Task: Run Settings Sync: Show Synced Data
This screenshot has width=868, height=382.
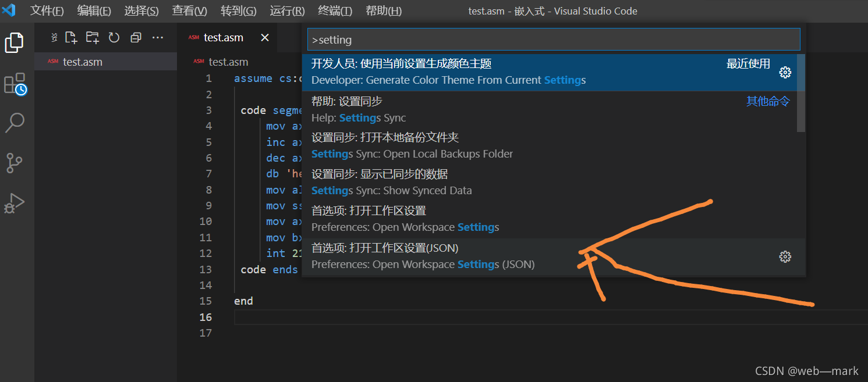Action: click(550, 183)
